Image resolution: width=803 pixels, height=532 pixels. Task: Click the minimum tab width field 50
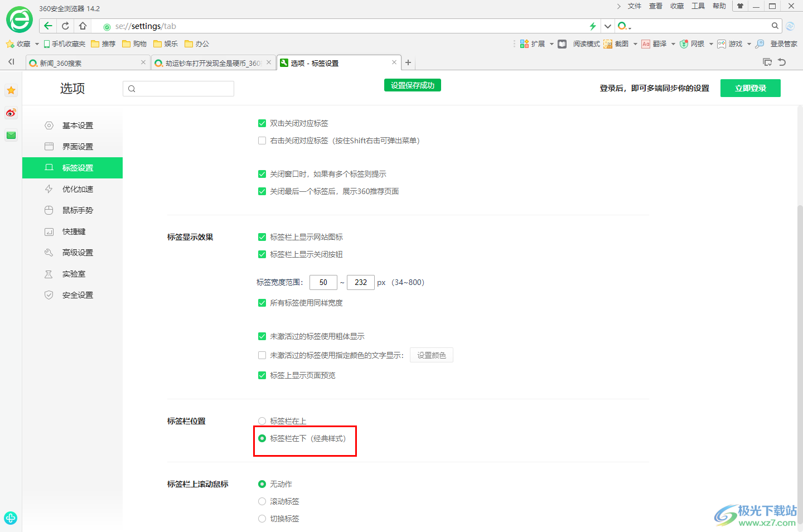(323, 282)
